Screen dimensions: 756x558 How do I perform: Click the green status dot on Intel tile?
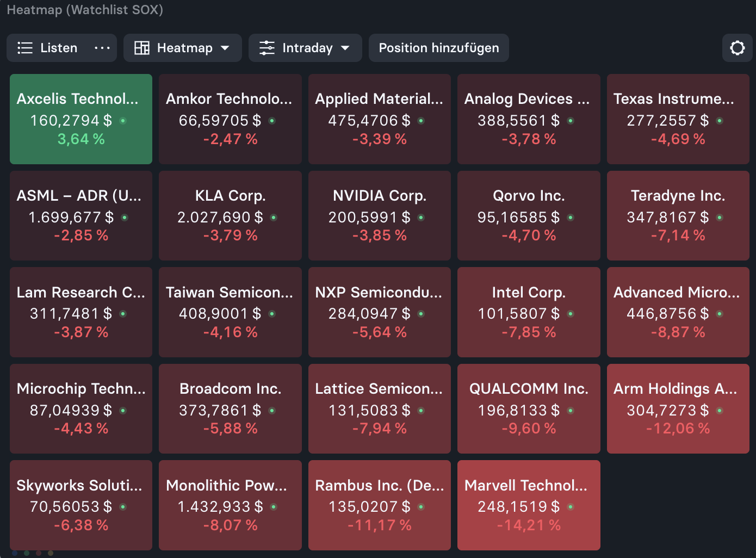pyautogui.click(x=571, y=314)
